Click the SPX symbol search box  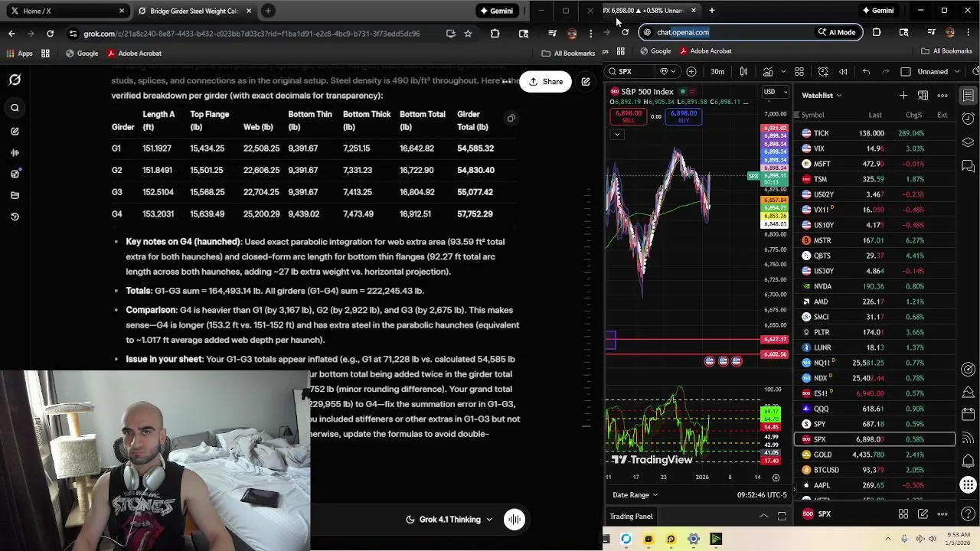[629, 71]
